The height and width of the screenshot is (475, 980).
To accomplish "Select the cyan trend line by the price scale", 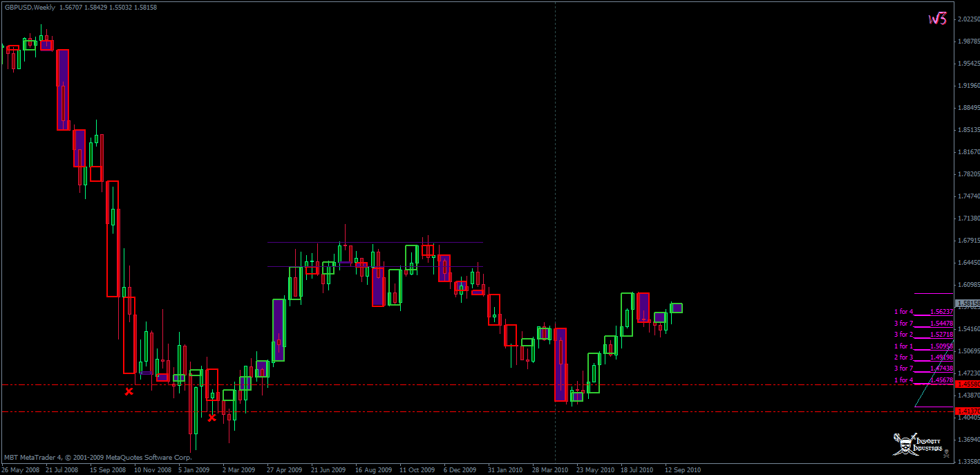I will pyautogui.click(x=933, y=373).
